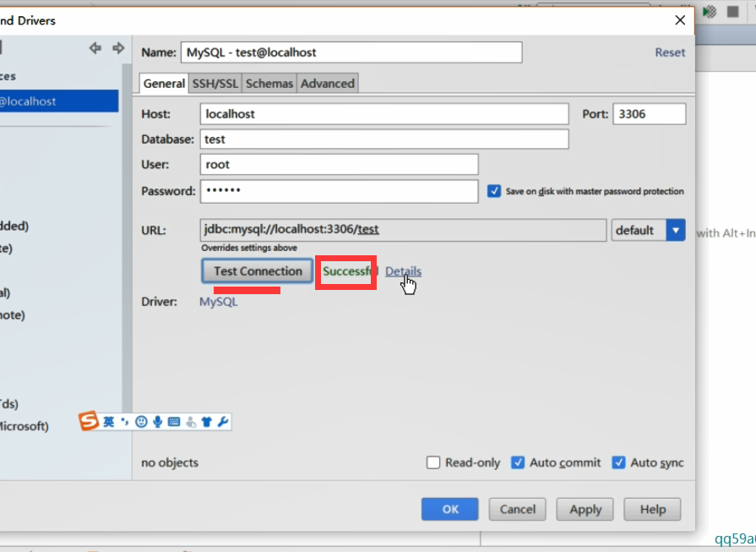Click the Help button

(x=652, y=510)
